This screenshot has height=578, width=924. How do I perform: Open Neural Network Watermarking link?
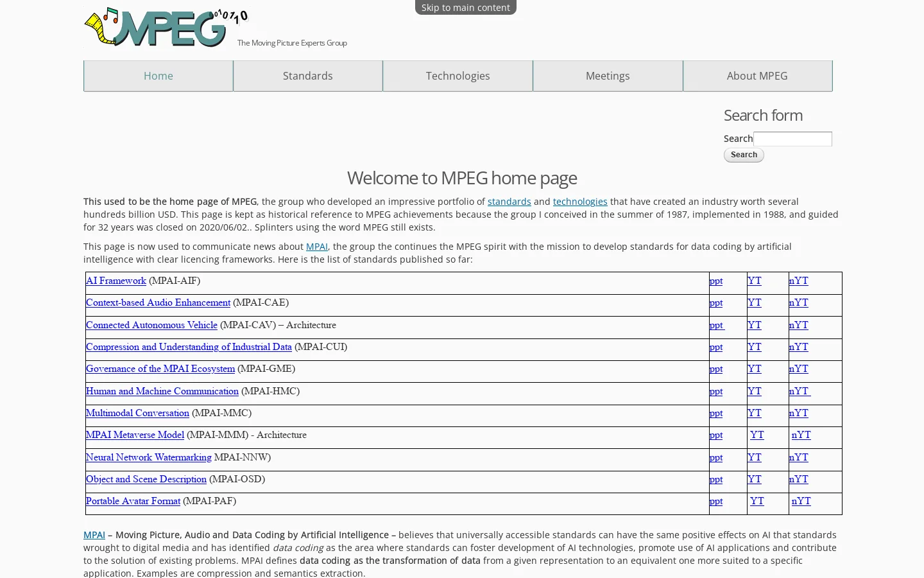(149, 457)
